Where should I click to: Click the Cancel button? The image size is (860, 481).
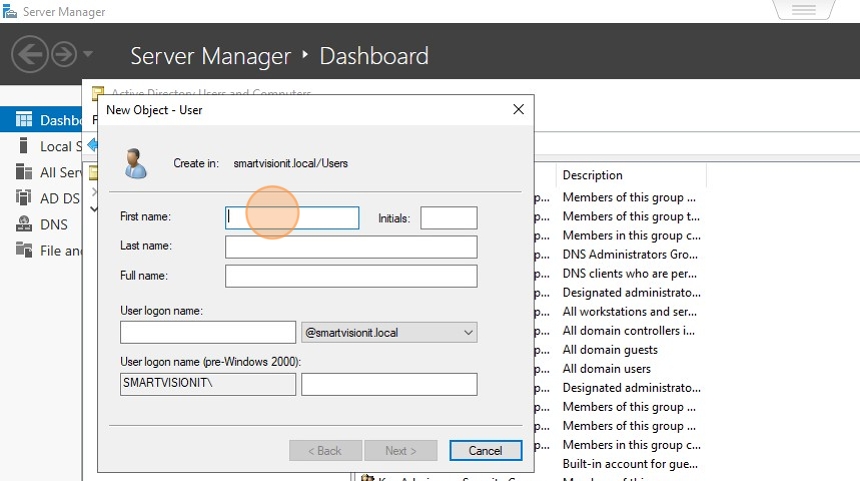(485, 450)
